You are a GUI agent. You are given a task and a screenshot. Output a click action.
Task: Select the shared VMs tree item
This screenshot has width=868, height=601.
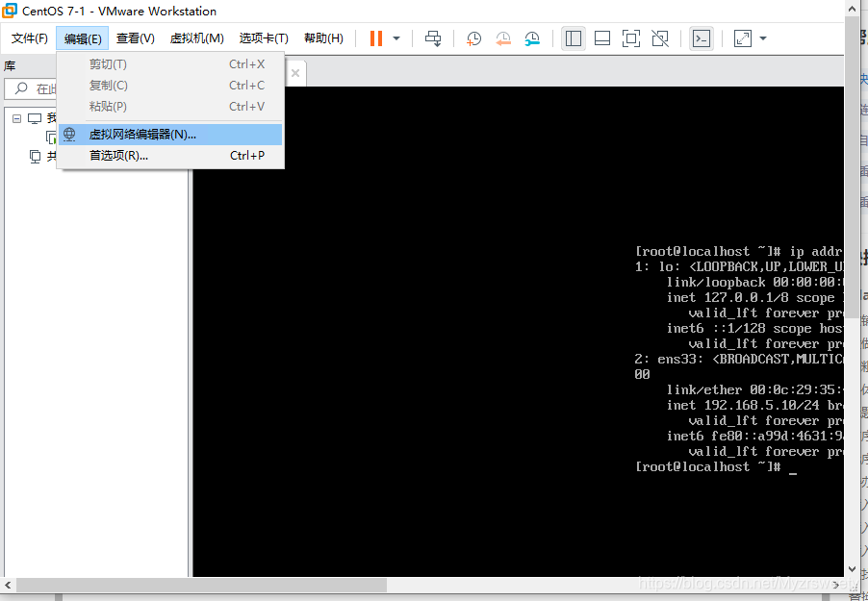[43, 157]
